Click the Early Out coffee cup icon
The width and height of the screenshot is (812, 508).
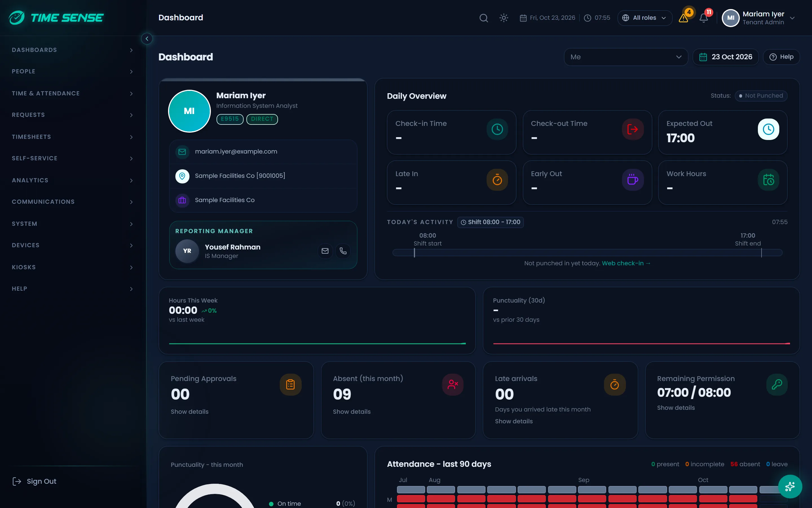click(632, 180)
